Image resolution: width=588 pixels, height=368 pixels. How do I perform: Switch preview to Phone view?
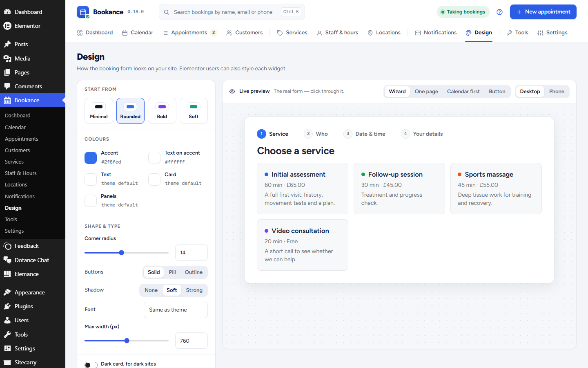(x=557, y=92)
